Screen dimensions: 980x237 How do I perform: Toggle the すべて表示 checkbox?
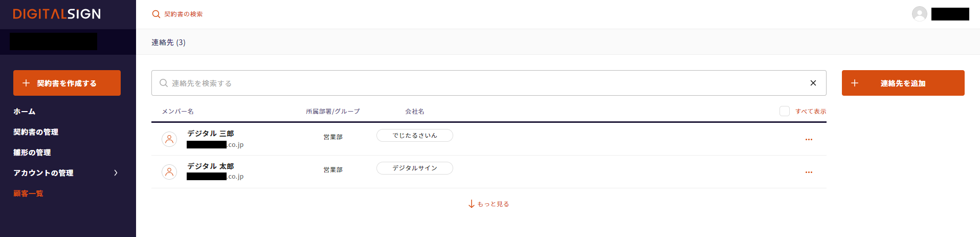click(784, 111)
